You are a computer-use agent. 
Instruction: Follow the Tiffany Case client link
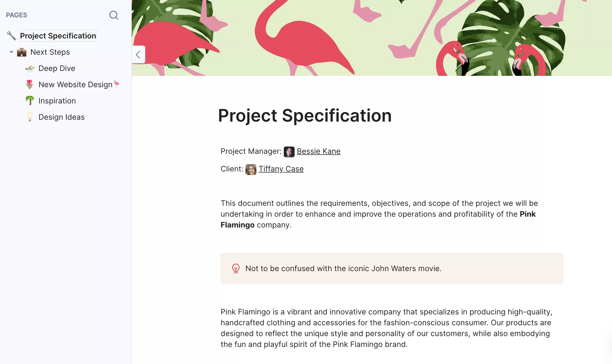(x=281, y=169)
